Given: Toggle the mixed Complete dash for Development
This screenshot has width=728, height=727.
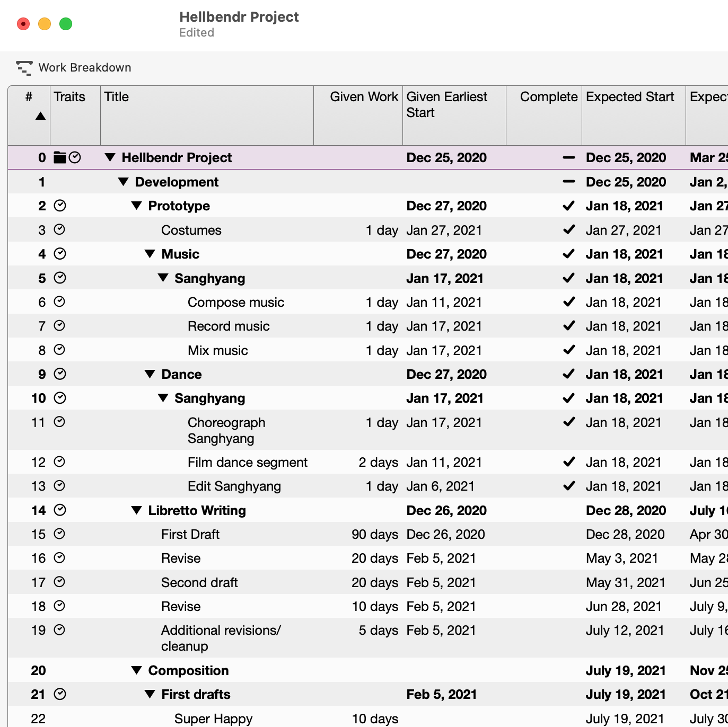Looking at the screenshot, I should pos(569,182).
